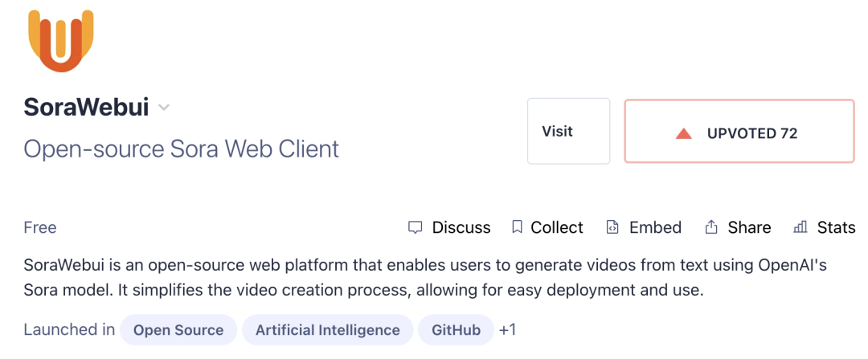Click the Discuss speech bubble icon
The width and height of the screenshot is (868, 359).
click(x=415, y=227)
